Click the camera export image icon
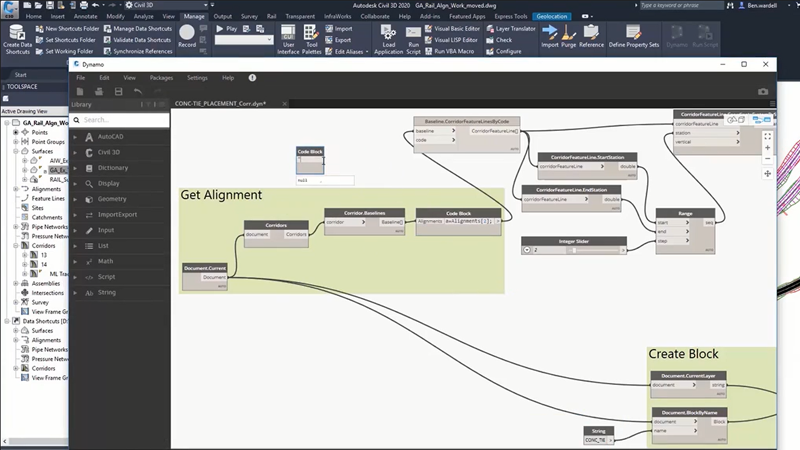Screen dimensions: 800x450 [763, 92]
